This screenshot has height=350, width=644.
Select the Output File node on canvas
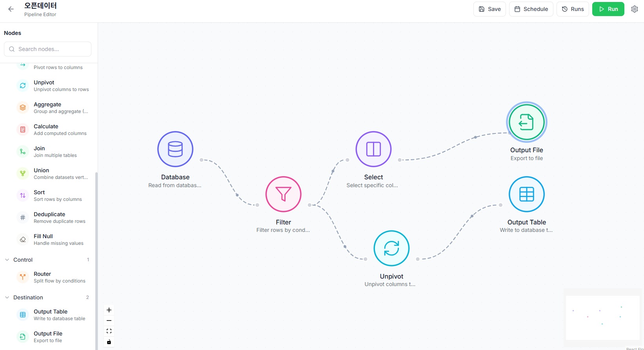[x=527, y=122]
